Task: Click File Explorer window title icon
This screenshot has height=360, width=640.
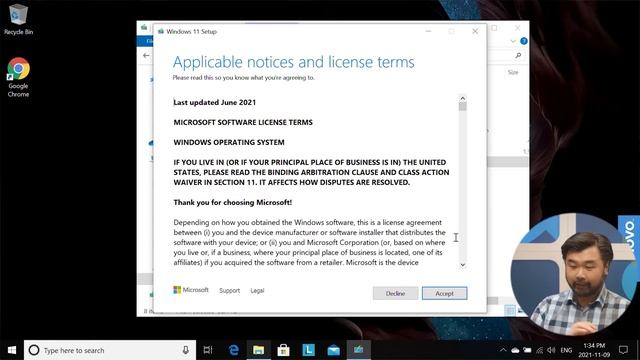Action: click(x=144, y=27)
